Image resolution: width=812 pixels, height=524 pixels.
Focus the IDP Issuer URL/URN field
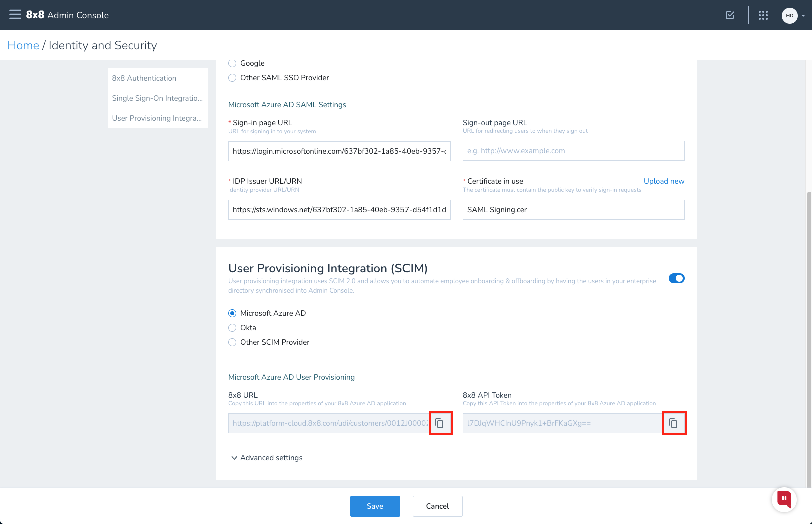339,210
